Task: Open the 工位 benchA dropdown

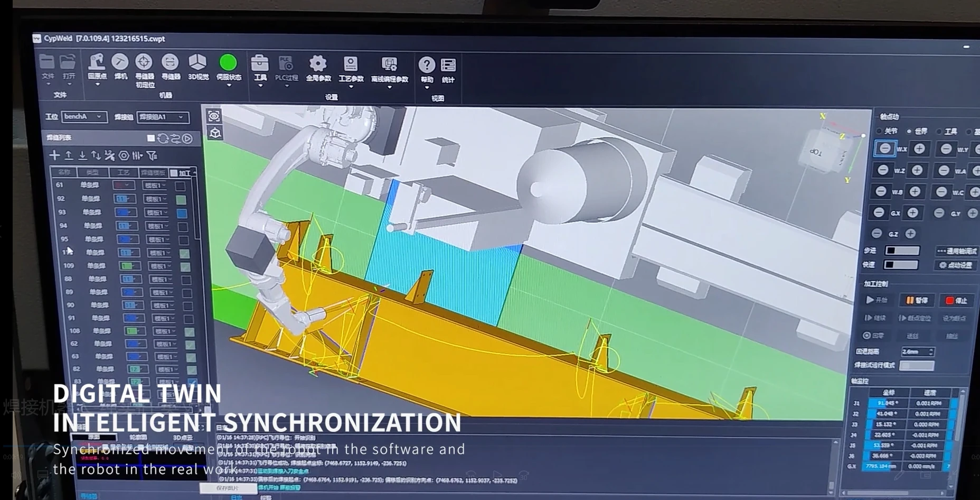Action: click(x=84, y=117)
